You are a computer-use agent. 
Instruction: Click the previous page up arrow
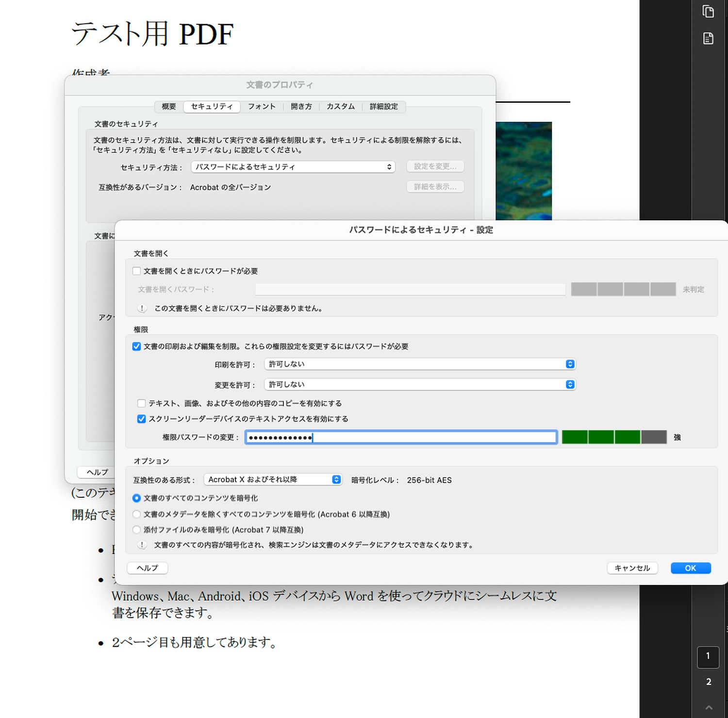point(709,707)
